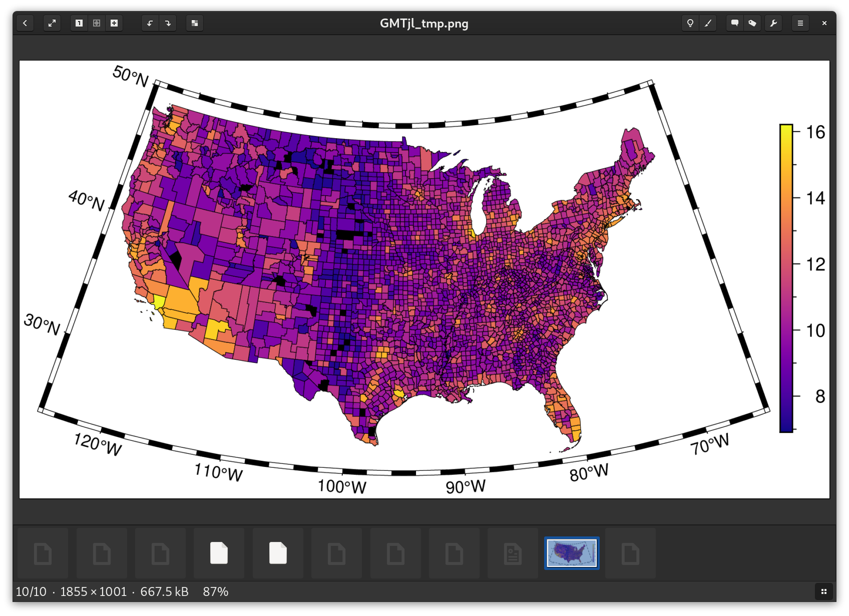Select the fifth white-page thumbnail
This screenshot has height=616, width=849.
click(278, 553)
